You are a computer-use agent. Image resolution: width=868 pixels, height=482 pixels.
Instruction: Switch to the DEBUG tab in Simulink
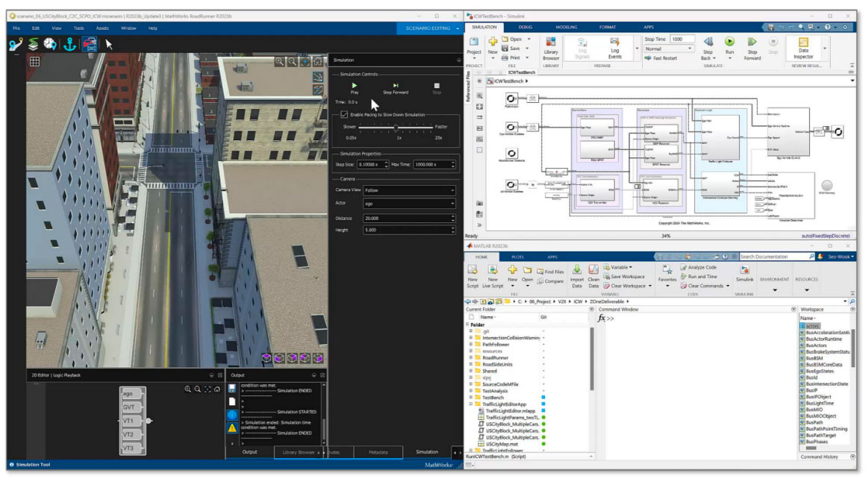tap(525, 27)
